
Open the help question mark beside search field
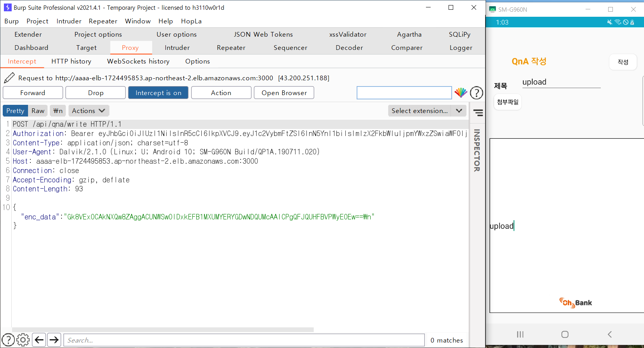click(477, 93)
